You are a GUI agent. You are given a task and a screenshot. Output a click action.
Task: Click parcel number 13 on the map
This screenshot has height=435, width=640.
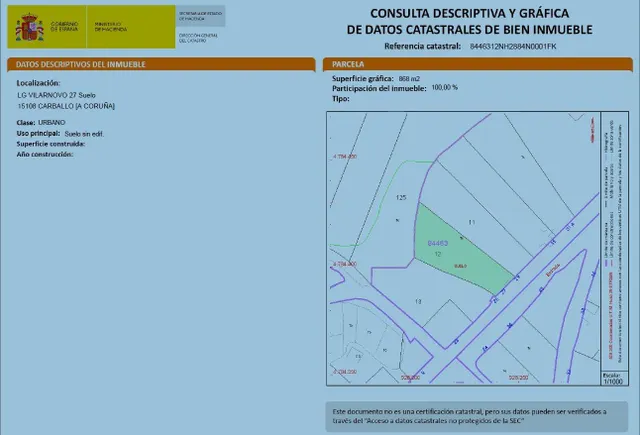point(418,302)
